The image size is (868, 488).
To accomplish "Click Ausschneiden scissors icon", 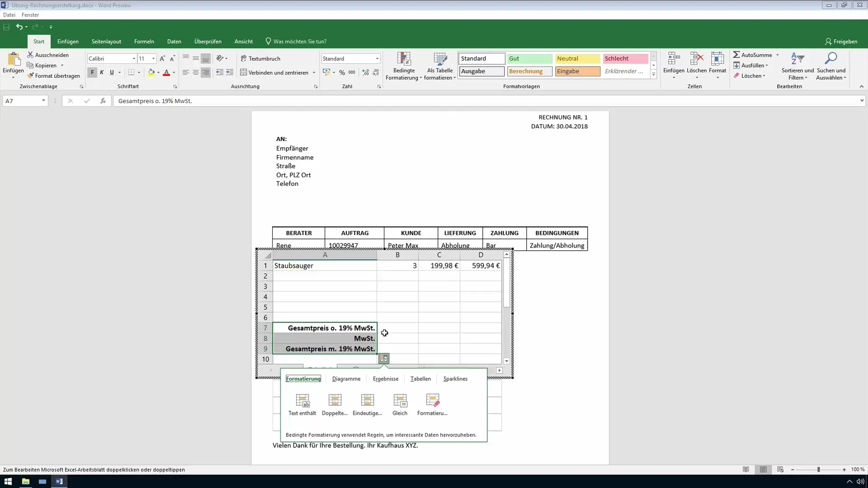I will 30,55.
